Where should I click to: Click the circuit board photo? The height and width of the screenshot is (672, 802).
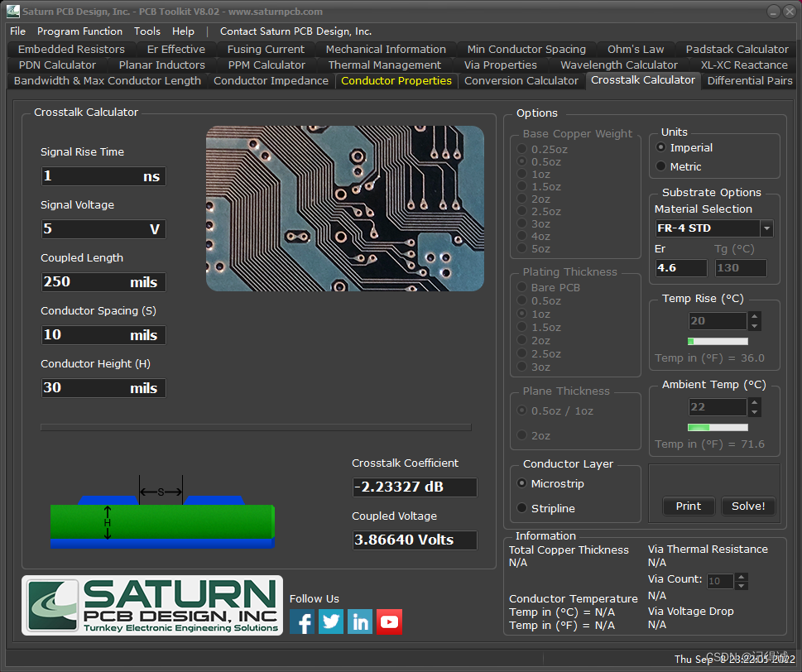point(344,208)
